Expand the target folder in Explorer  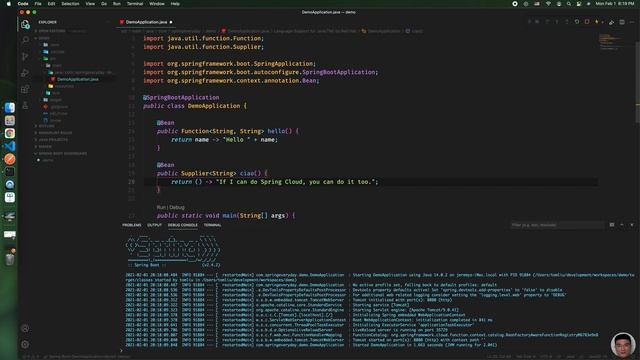point(56,100)
